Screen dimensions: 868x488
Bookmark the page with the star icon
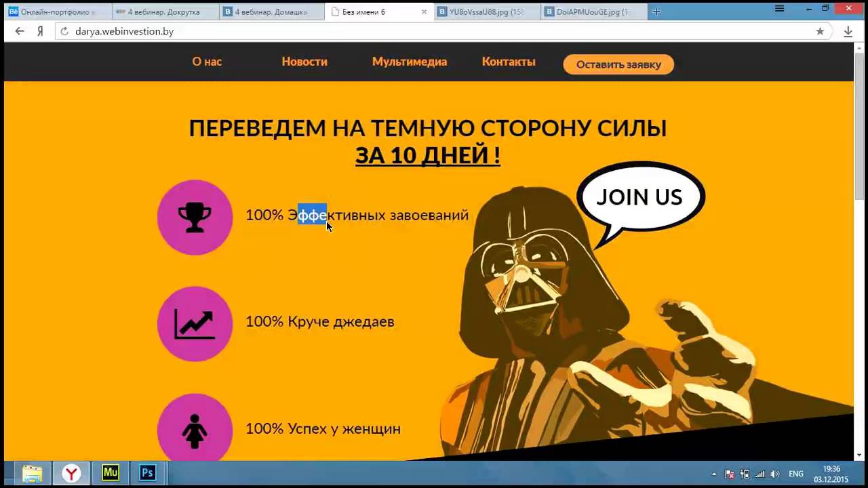pyautogui.click(x=820, y=31)
